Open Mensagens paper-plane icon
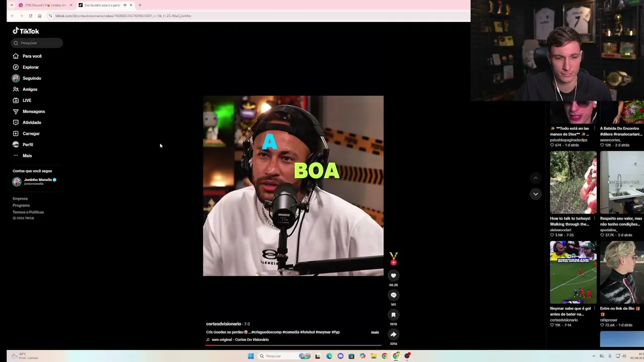 [x=16, y=112]
